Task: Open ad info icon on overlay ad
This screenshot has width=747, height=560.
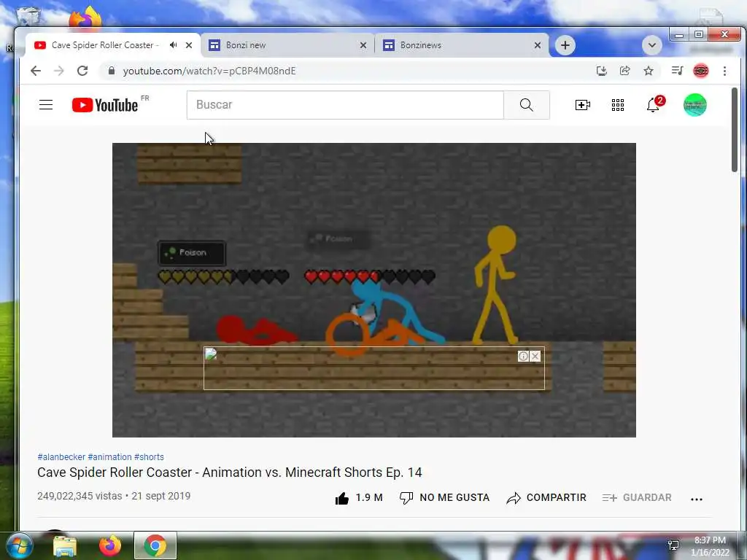Action: pos(523,356)
